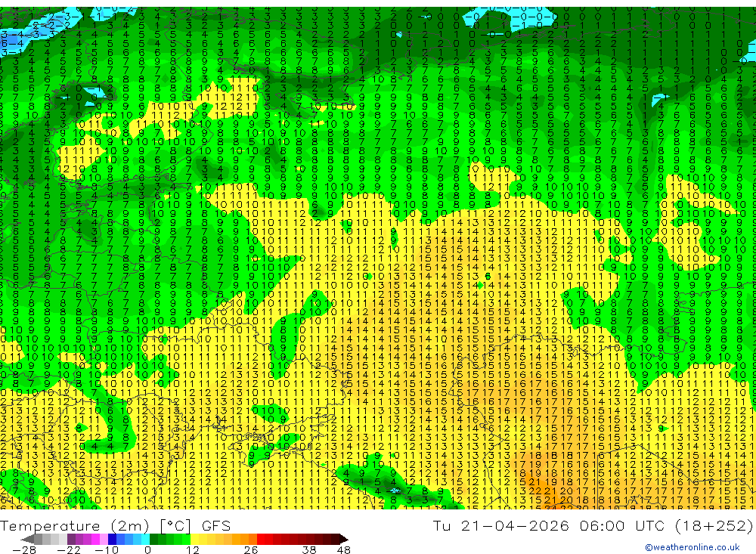Click the 26 label on the legend
The image size is (756, 554).
pos(251,550)
